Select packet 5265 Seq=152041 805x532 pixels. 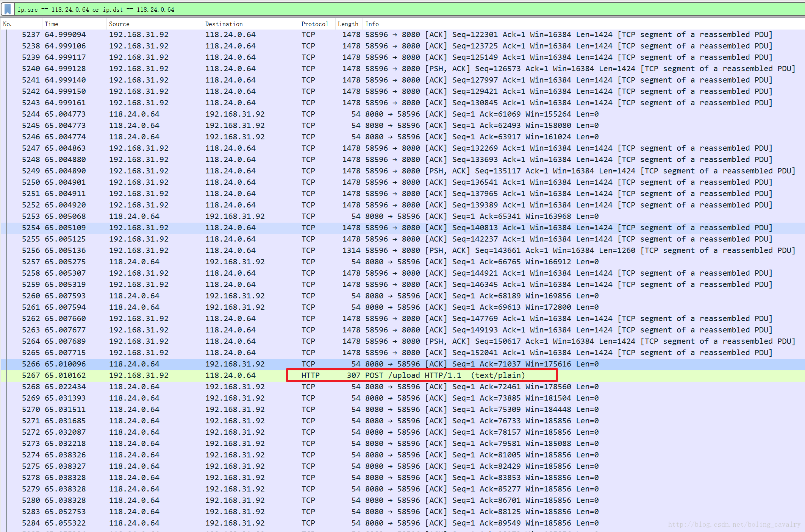(402, 353)
